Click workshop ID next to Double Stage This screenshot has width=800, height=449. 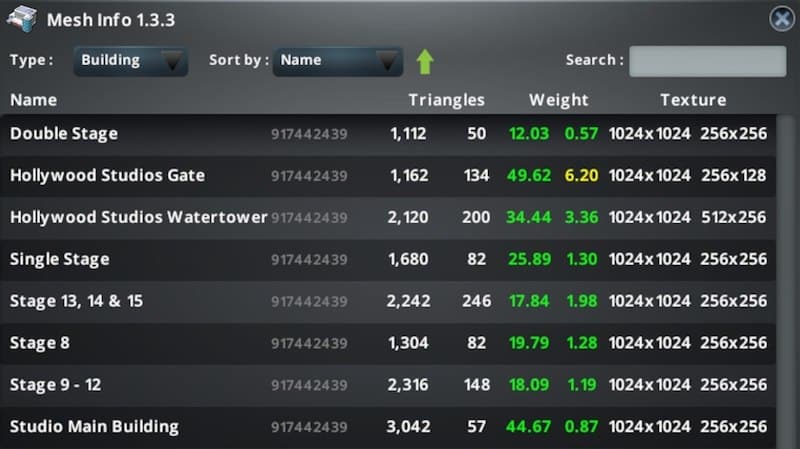pyautogui.click(x=309, y=134)
